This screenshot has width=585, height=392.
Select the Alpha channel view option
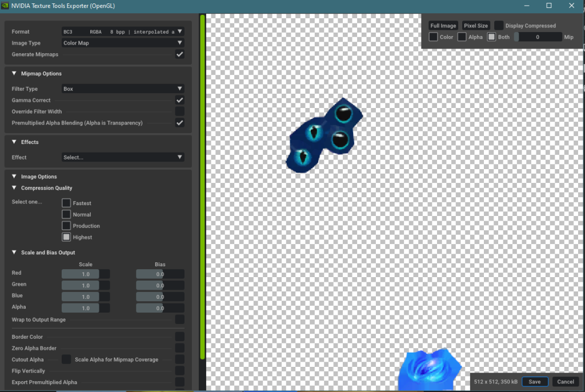pos(462,37)
